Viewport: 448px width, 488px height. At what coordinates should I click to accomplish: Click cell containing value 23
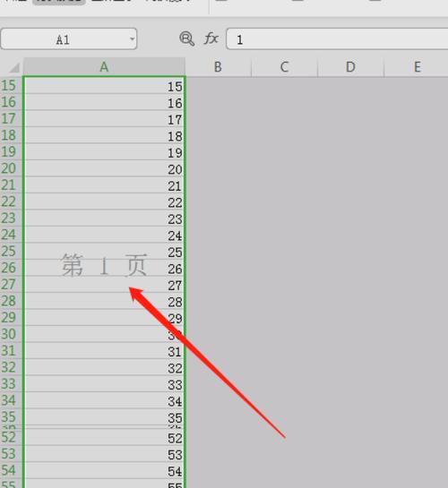104,218
